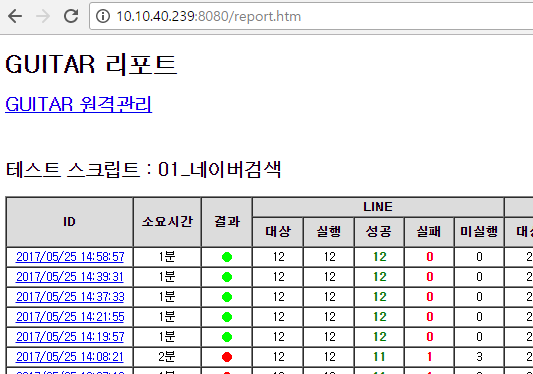Click green success value 12 in 14:58:57 row

[x=379, y=257]
